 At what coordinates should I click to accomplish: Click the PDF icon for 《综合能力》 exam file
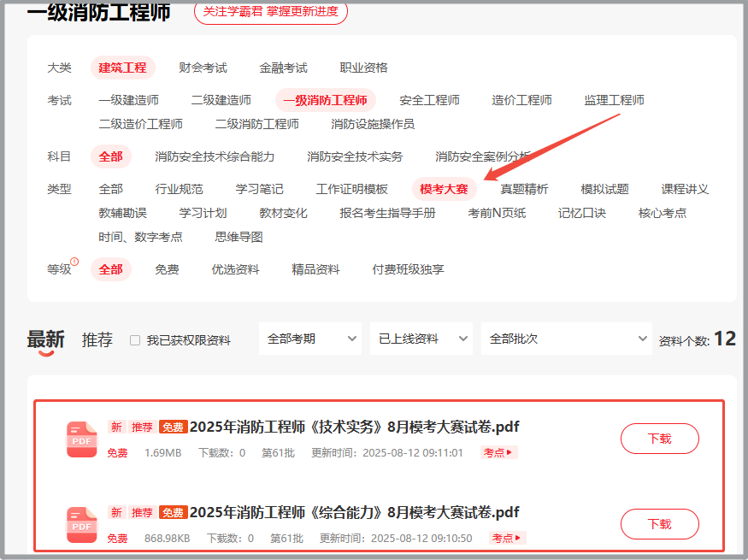(82, 525)
